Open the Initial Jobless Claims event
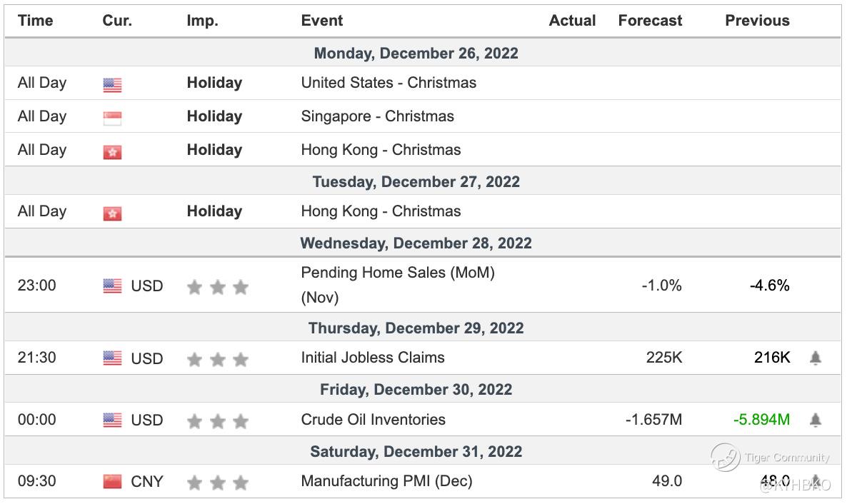Viewport: 847px width, 504px height. tap(372, 358)
